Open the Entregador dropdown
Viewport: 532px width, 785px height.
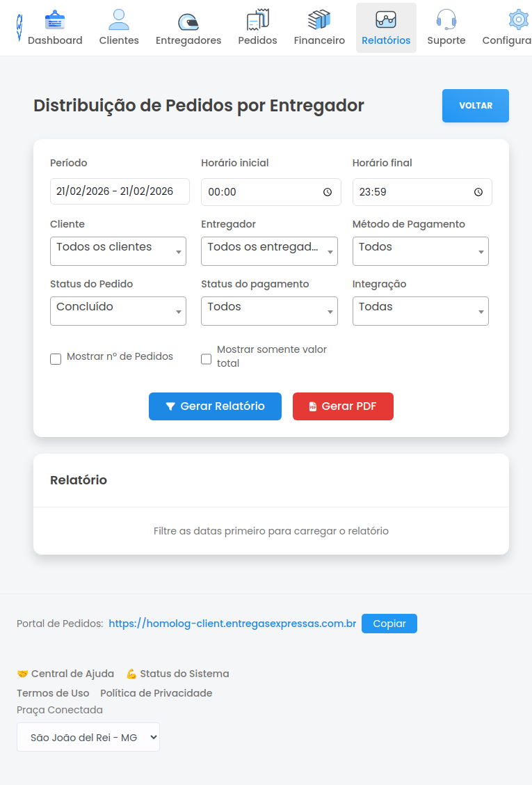click(269, 251)
